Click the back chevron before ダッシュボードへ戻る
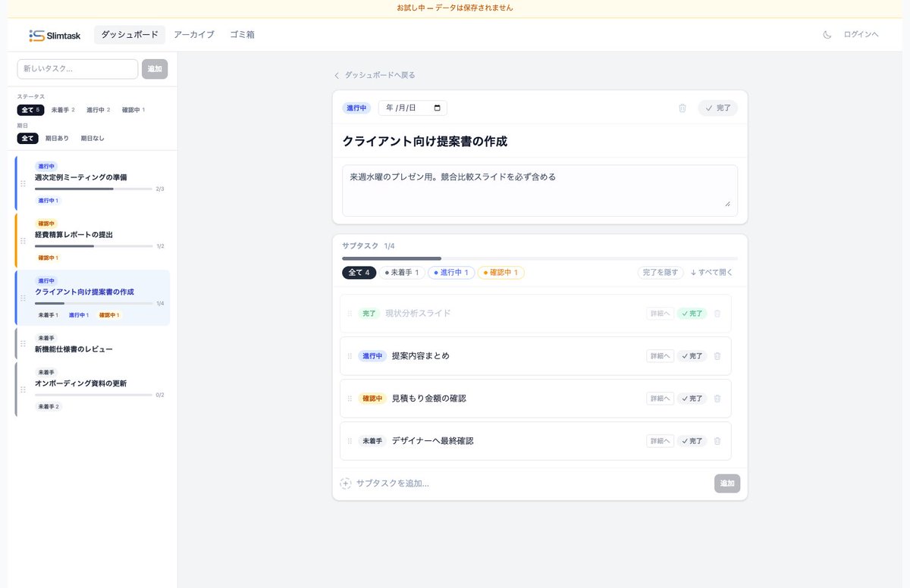The height and width of the screenshot is (588, 910). 336,75
